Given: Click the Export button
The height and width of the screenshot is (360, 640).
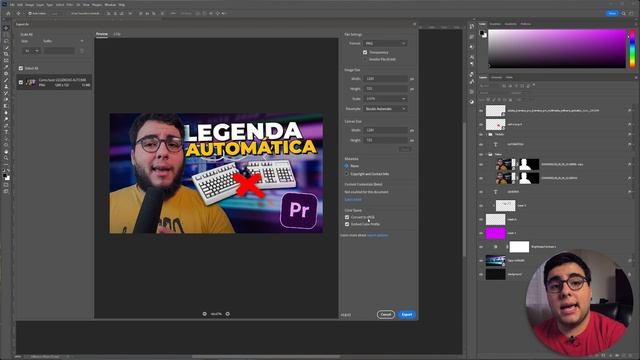Looking at the screenshot, I should 407,314.
